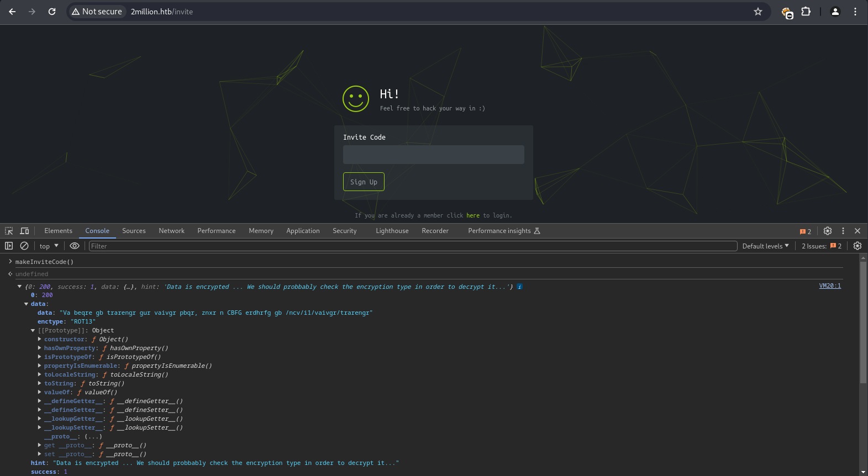Open the top JavaScript context dropdown
Image resolution: width=868 pixels, height=476 pixels.
click(x=49, y=246)
